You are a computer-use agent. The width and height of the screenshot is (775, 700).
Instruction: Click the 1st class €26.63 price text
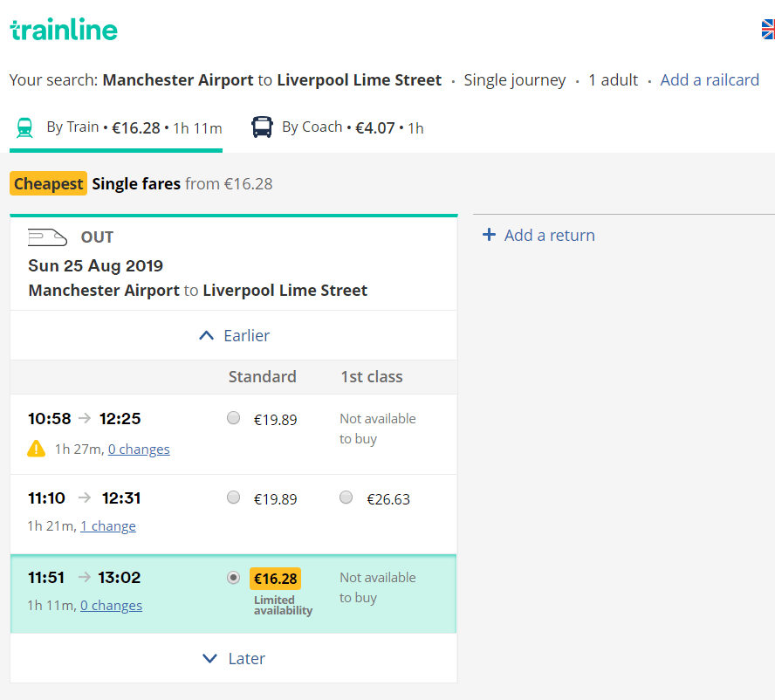(x=388, y=499)
